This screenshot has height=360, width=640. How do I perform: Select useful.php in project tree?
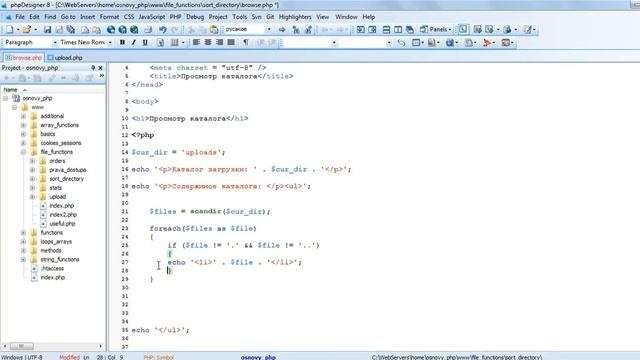pos(62,224)
